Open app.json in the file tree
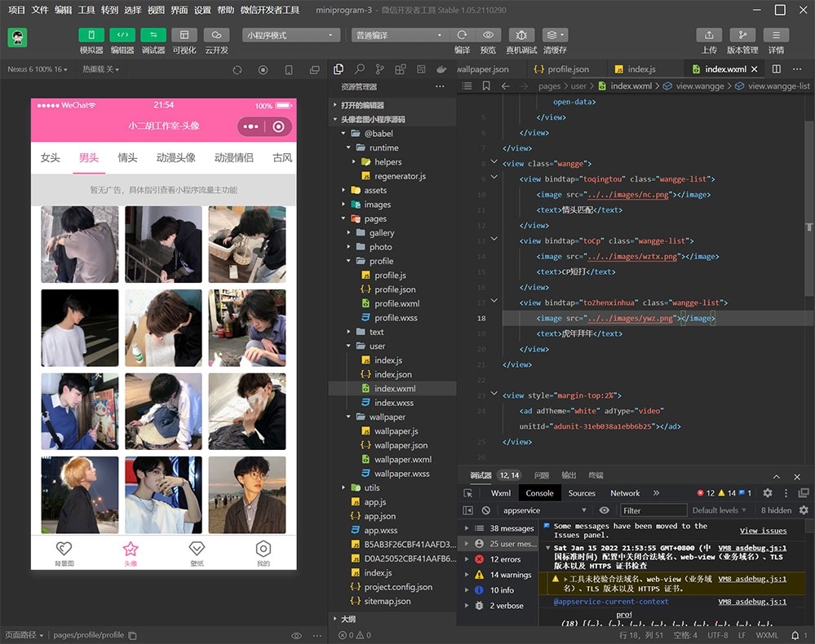Viewport: 815px width, 644px height. 379,516
